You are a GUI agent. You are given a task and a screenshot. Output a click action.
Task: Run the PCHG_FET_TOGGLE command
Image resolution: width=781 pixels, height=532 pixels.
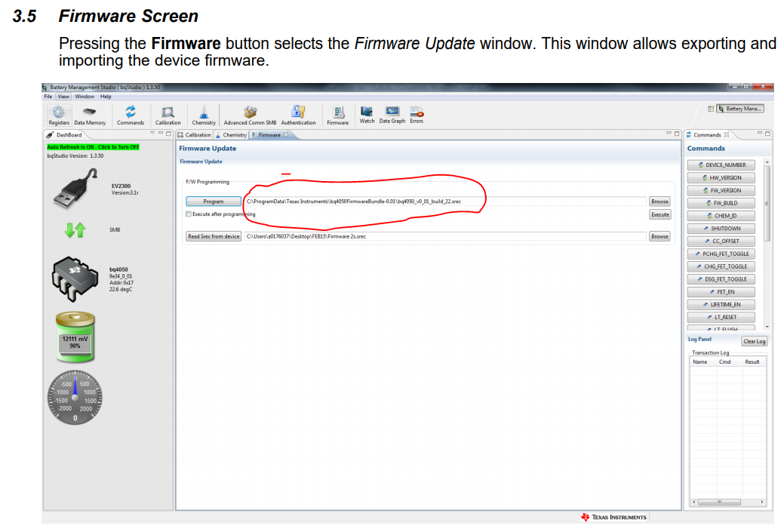(721, 254)
